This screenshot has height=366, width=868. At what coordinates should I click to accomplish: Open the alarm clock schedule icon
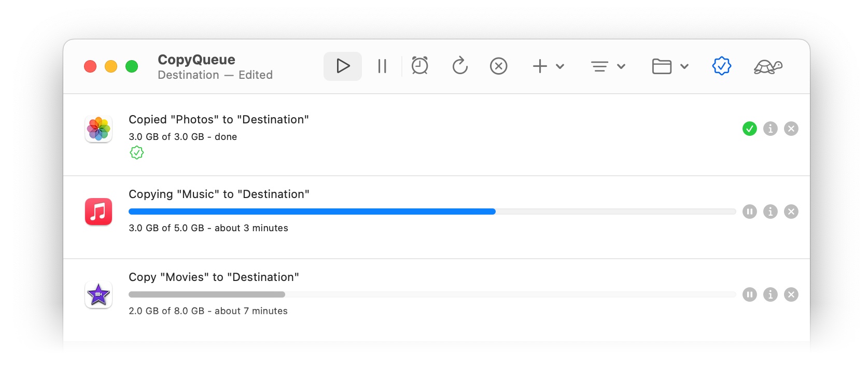point(419,66)
